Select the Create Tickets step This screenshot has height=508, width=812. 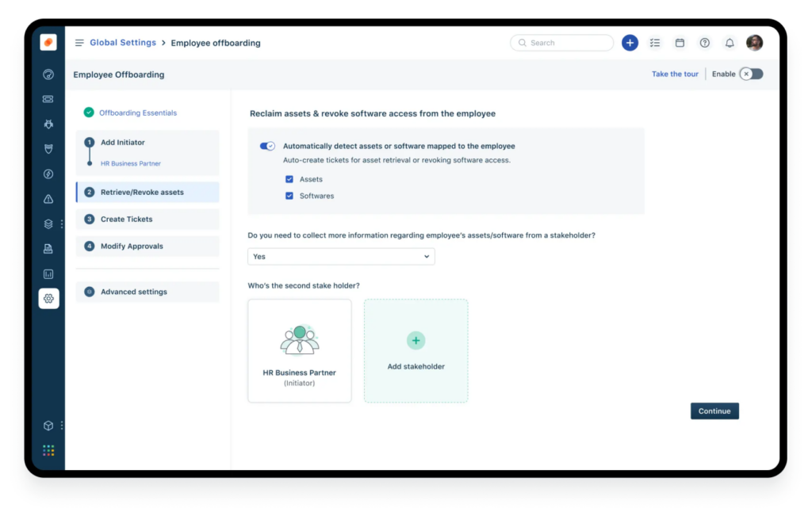coord(147,220)
